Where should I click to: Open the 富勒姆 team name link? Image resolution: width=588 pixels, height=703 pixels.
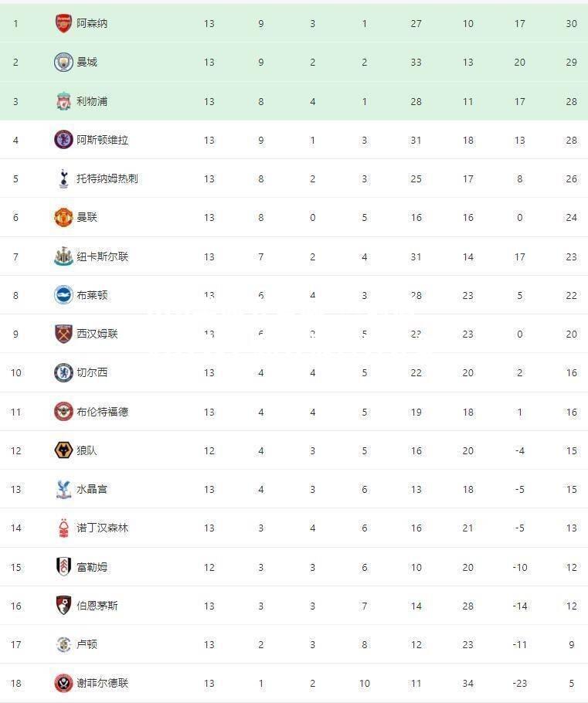(x=92, y=567)
